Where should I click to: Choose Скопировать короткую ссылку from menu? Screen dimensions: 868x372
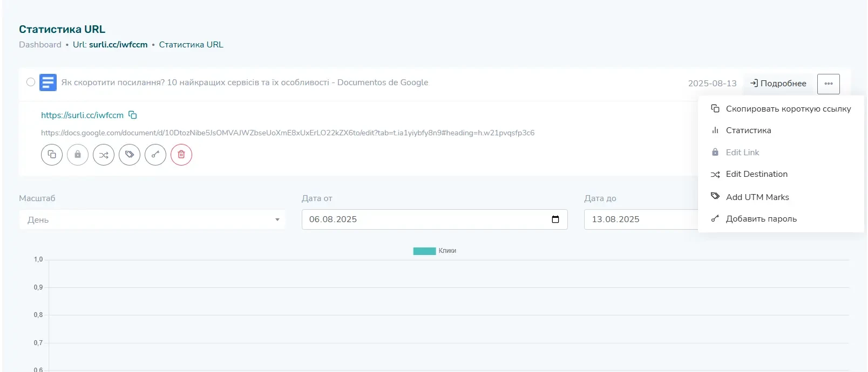781,109
